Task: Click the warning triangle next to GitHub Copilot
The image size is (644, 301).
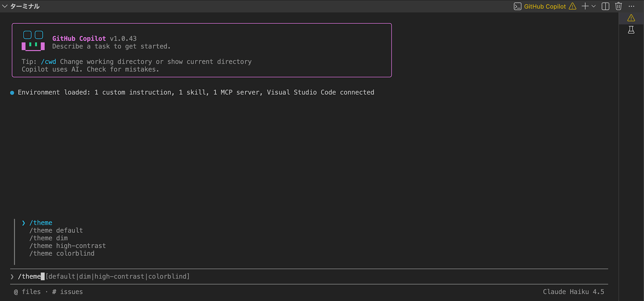Action: point(573,6)
